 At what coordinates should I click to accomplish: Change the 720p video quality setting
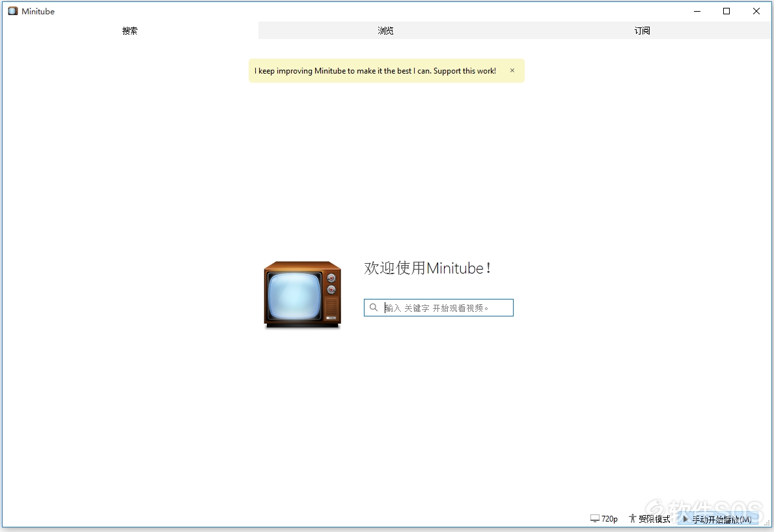tap(604, 519)
